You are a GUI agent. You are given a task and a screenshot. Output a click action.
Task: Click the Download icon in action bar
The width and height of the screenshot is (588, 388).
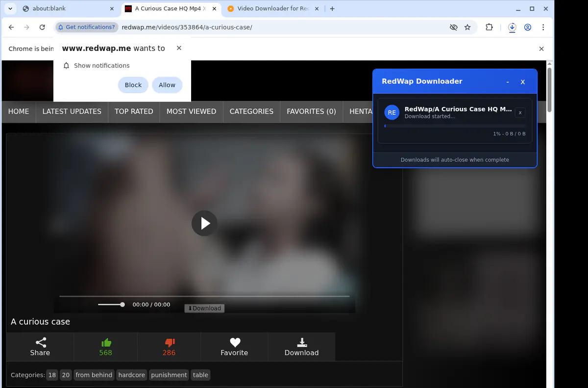point(302,347)
